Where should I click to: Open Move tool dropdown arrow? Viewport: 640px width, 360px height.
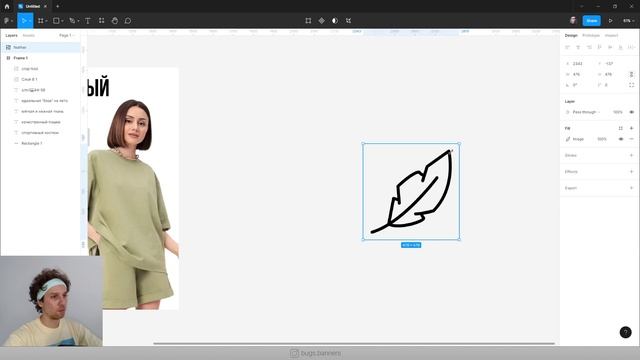(x=30, y=21)
